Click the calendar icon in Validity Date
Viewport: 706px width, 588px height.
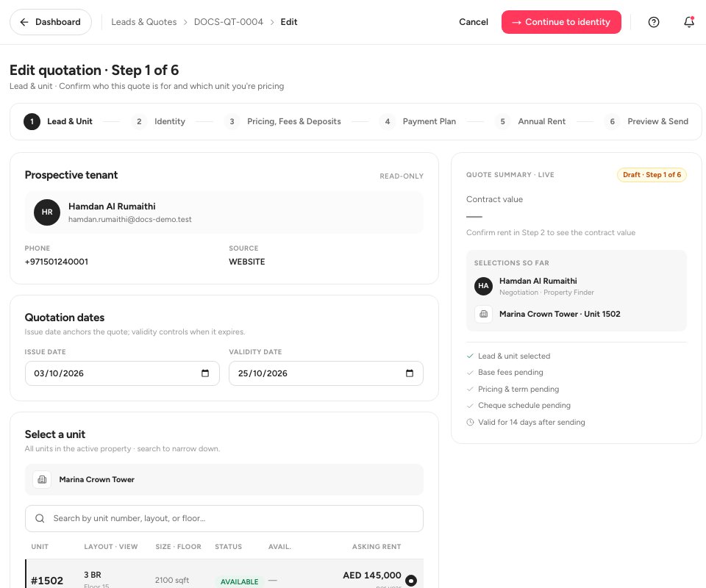click(410, 373)
